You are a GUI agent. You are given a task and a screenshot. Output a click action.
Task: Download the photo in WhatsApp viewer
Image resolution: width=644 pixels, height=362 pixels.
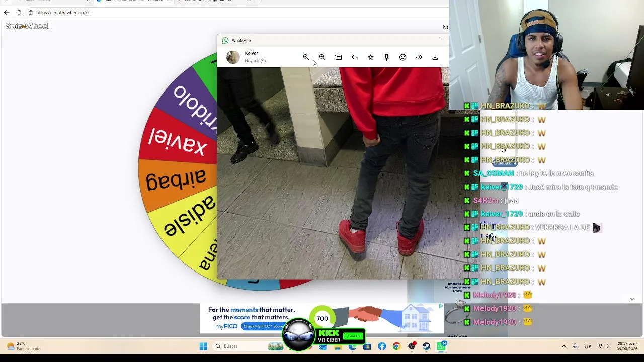435,57
